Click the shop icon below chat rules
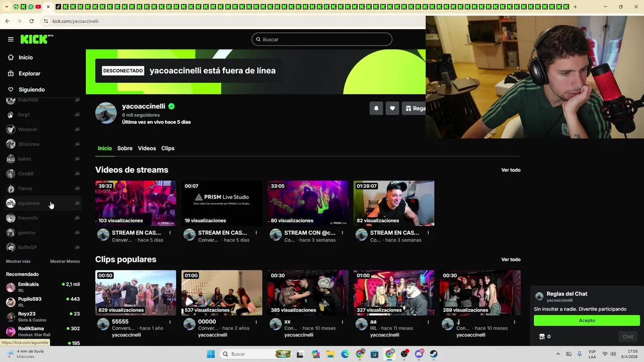This screenshot has width=644, height=362. [542, 336]
